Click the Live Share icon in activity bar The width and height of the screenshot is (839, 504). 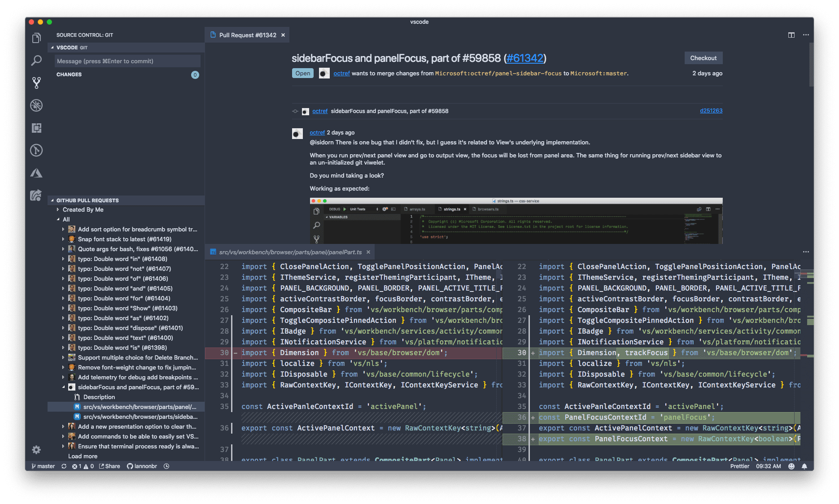[x=36, y=196]
